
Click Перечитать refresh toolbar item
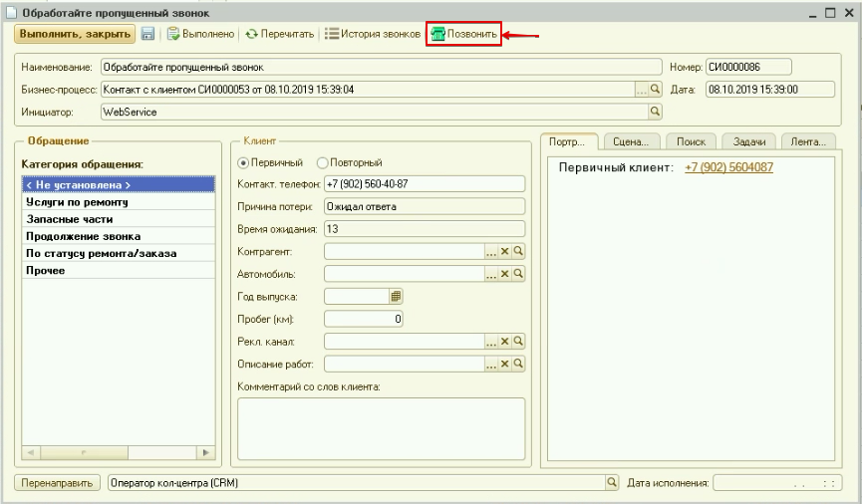[279, 34]
